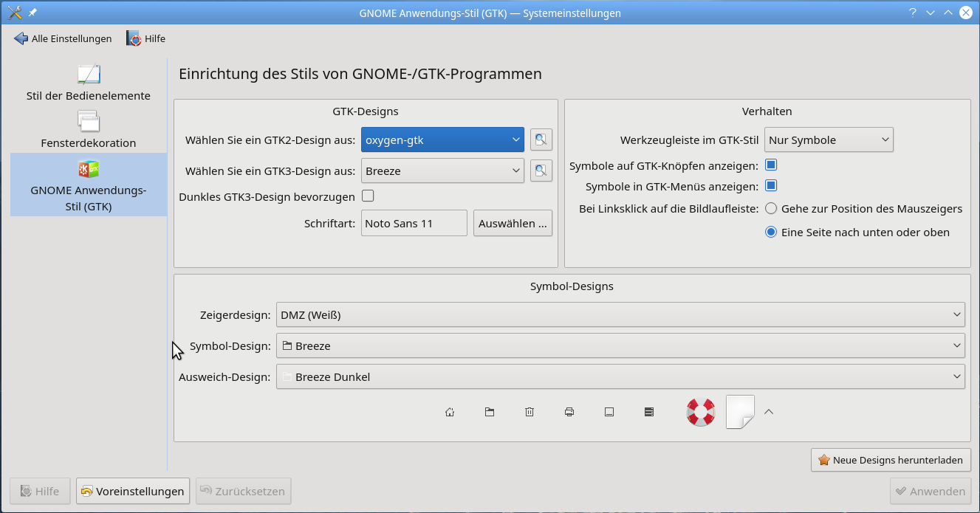Click the GTK2 design preview magnifier icon

click(541, 140)
